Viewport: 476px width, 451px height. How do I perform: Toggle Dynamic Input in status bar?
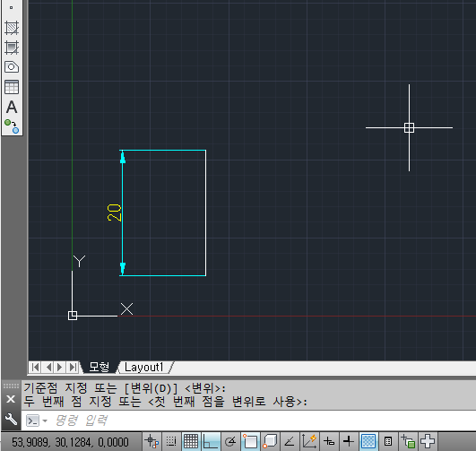point(329,441)
